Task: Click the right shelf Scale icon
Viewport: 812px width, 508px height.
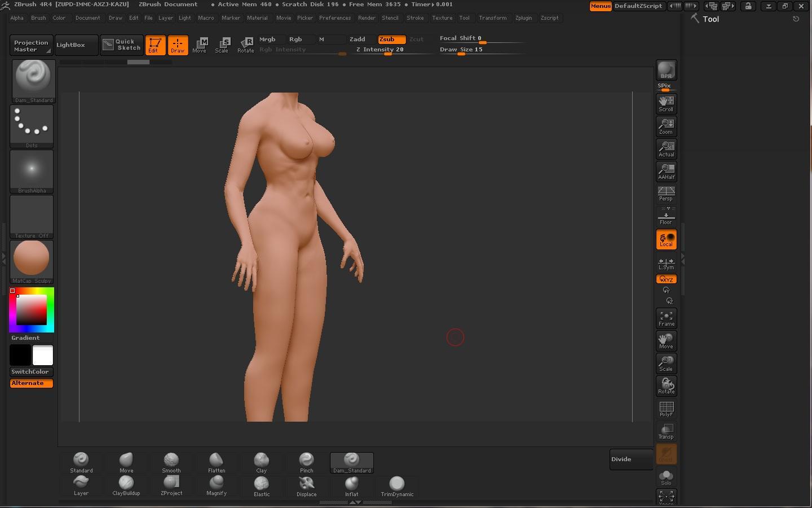Action: 666,364
